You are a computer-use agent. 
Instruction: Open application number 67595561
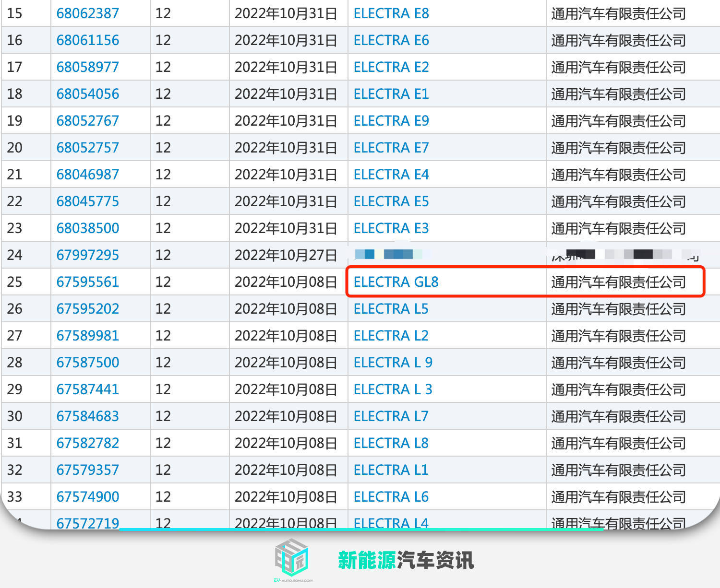87,282
